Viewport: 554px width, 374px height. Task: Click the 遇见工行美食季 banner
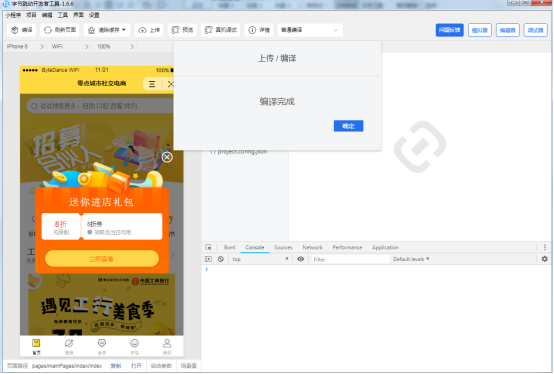point(102,304)
